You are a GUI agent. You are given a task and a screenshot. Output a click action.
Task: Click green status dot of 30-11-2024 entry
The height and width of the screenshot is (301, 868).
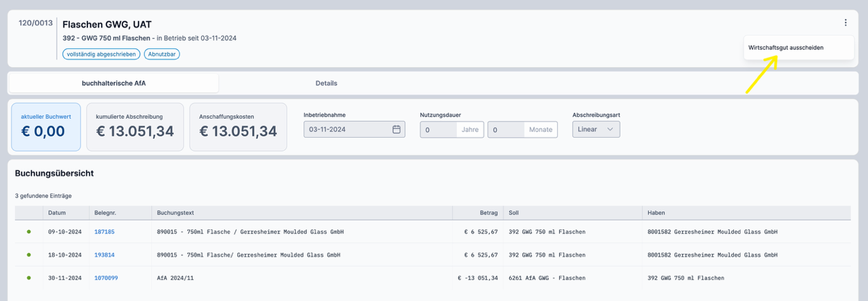point(29,278)
